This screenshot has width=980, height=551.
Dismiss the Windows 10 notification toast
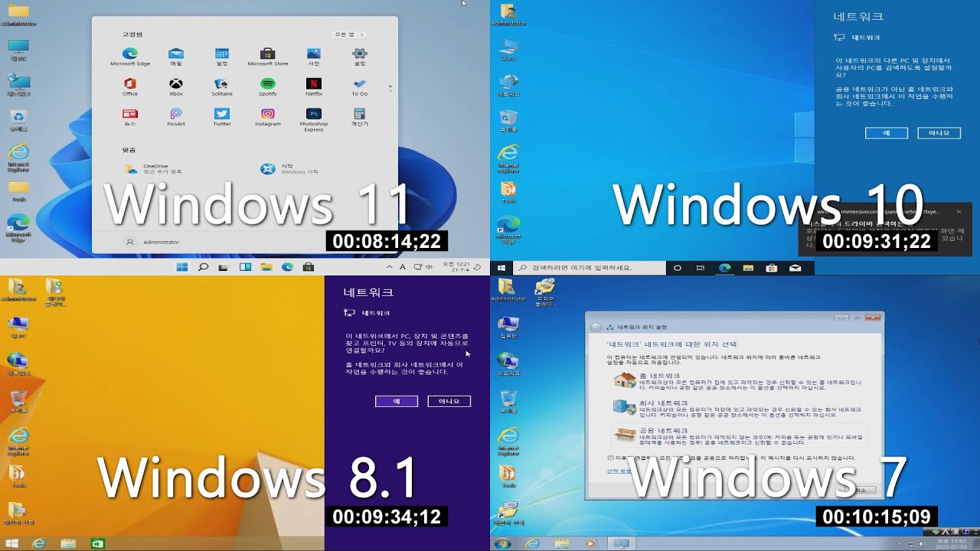click(959, 211)
